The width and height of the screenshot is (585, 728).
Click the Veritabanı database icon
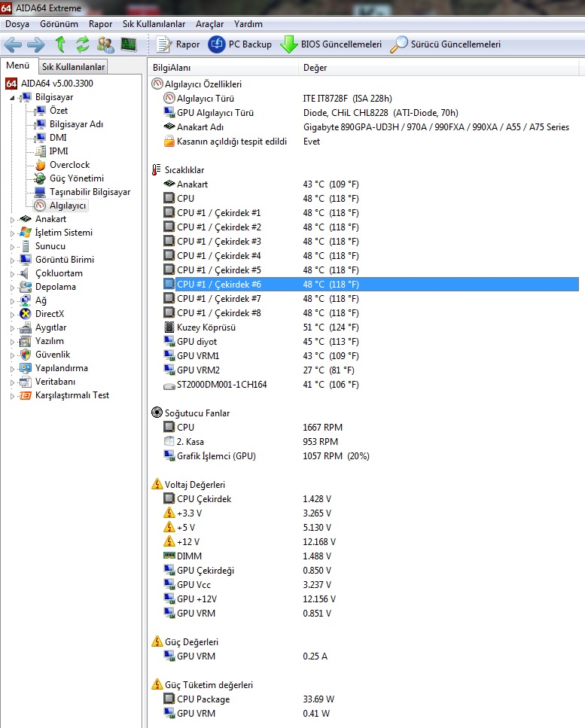pos(25,382)
